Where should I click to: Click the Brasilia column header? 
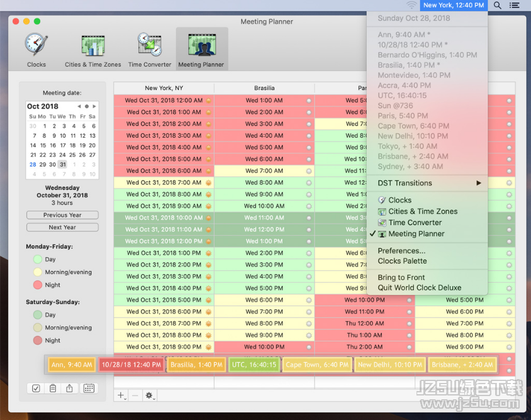[x=264, y=88]
